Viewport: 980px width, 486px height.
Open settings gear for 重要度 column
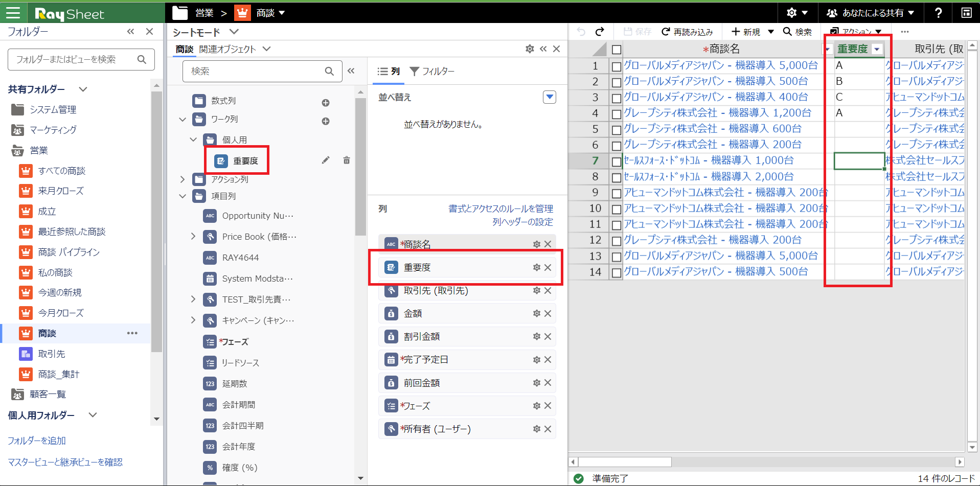(537, 267)
